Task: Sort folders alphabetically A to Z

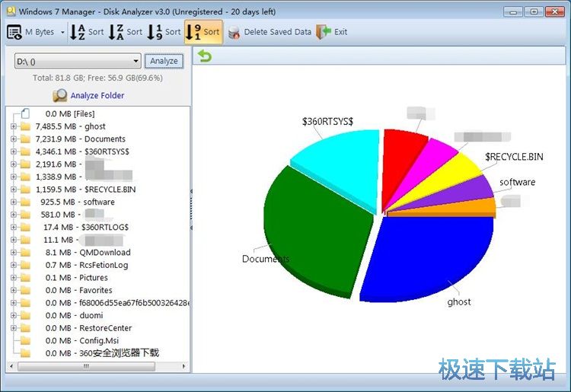Action: coord(87,32)
